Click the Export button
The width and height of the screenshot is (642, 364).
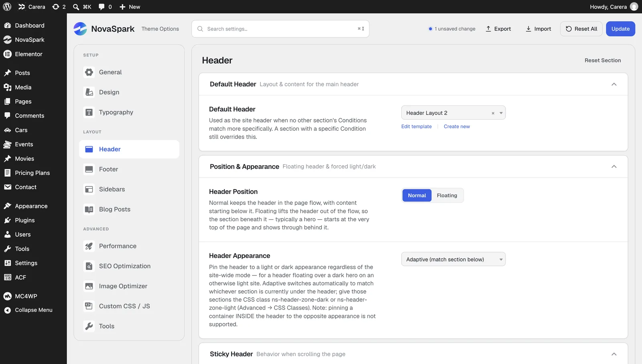coord(498,29)
